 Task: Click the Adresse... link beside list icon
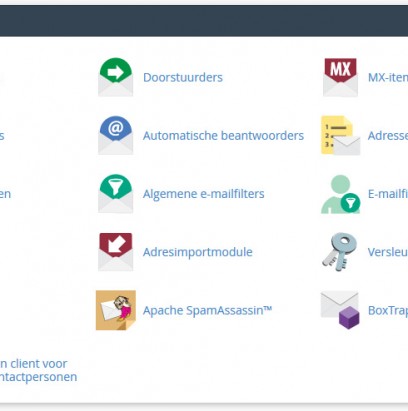[388, 136]
